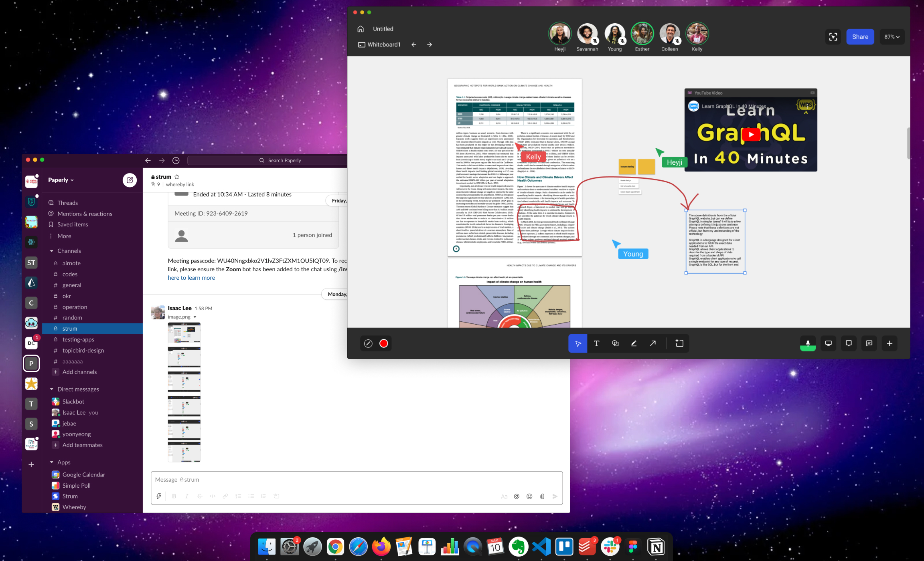Select the Shapes tool
Image resolution: width=924 pixels, height=561 pixels.
(x=615, y=343)
